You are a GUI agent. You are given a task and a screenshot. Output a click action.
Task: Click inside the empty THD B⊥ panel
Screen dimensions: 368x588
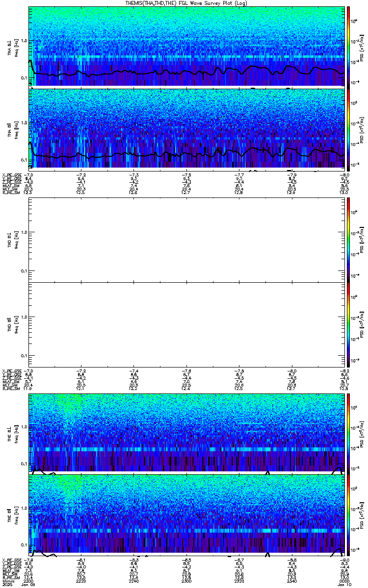(x=186, y=240)
